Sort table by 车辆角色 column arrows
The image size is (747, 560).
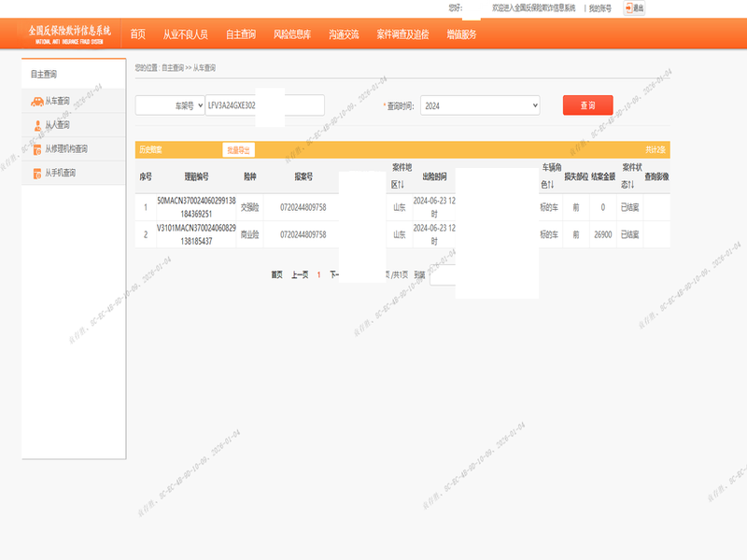[x=551, y=183]
